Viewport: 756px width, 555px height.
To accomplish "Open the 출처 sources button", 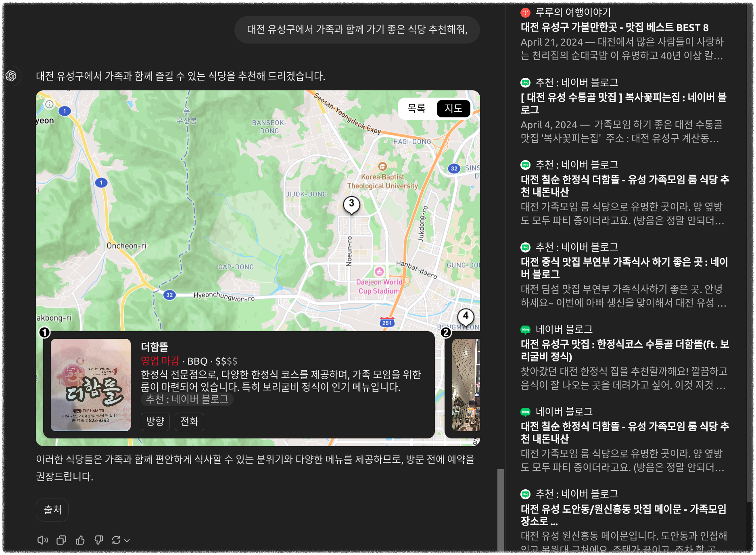I will [52, 510].
